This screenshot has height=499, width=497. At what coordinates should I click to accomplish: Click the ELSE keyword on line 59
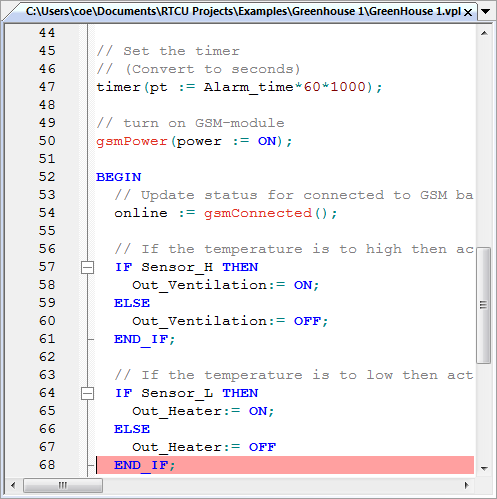132,303
